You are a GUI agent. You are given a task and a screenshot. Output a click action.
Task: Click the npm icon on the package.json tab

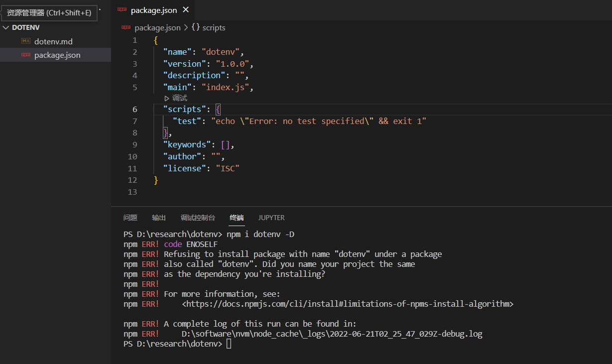(122, 10)
